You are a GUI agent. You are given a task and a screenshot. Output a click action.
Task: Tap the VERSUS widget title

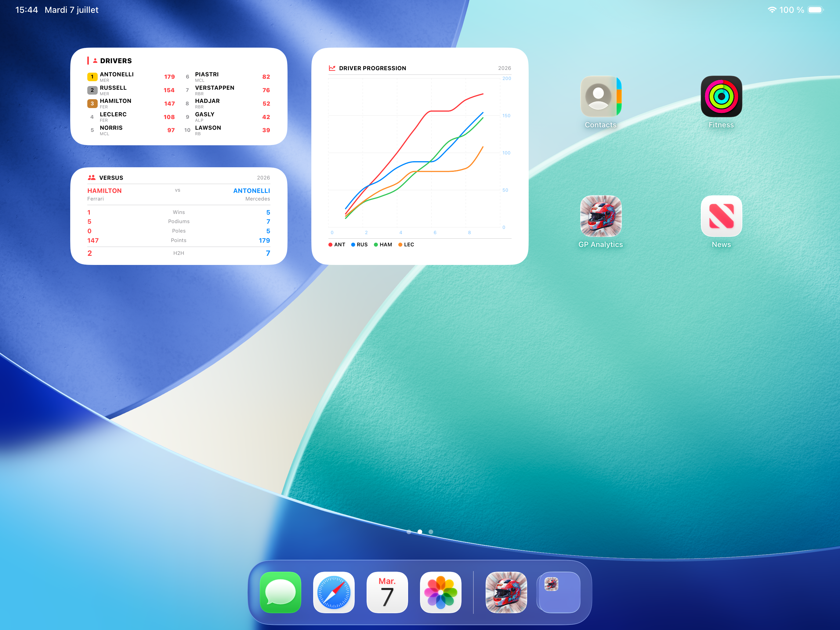click(111, 178)
